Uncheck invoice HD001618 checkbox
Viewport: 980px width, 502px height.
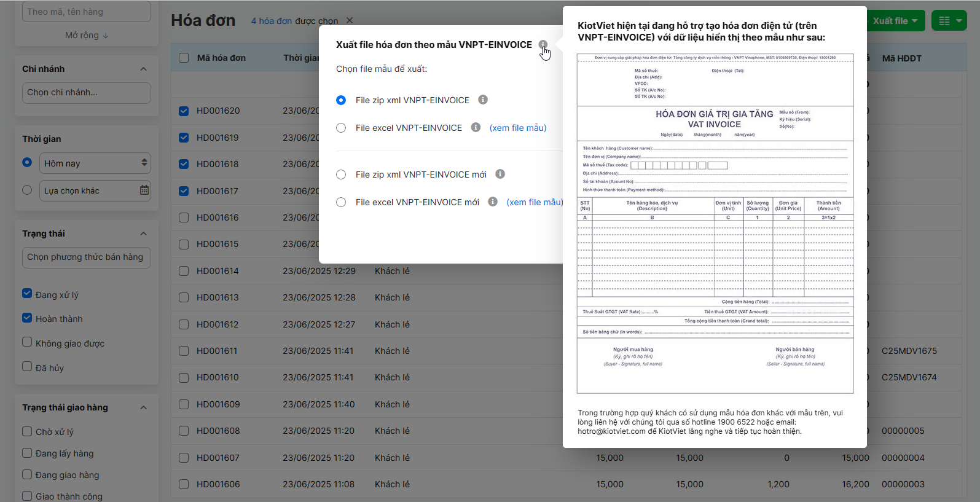point(184,164)
